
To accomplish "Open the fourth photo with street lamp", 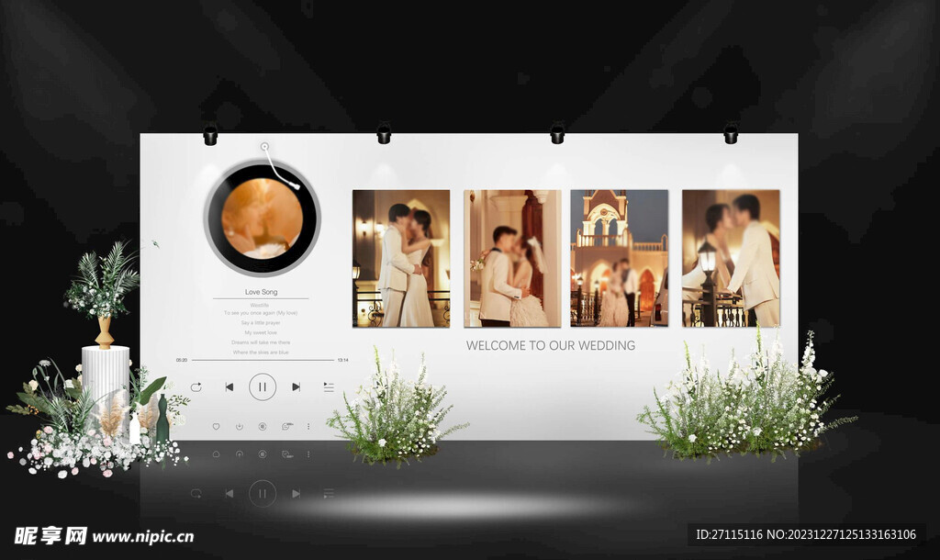I will (x=732, y=258).
